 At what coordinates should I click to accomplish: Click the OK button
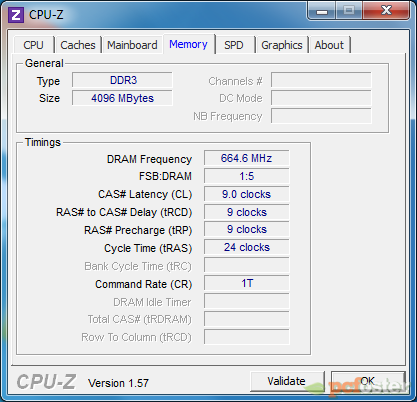368,381
